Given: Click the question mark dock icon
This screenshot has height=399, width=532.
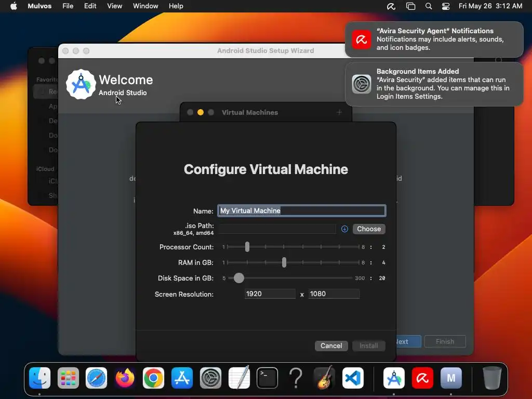Looking at the screenshot, I should tap(296, 378).
